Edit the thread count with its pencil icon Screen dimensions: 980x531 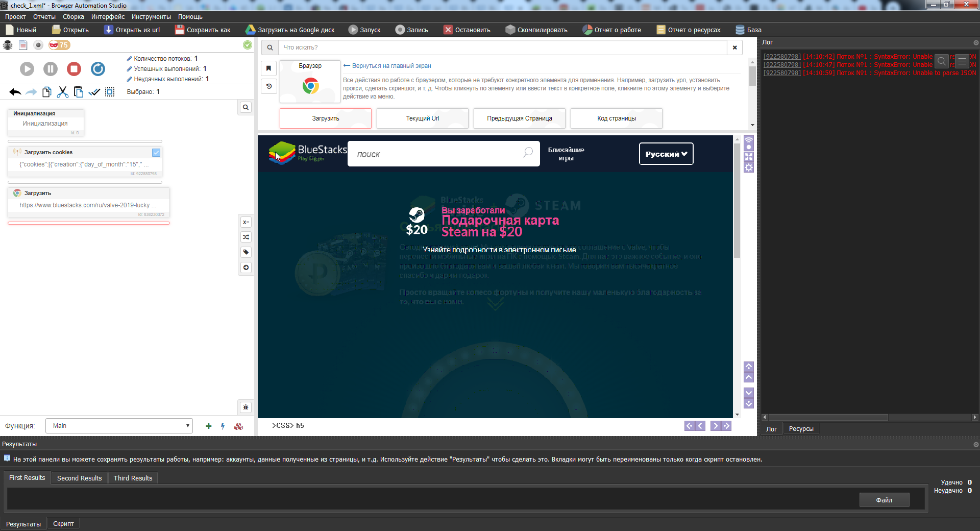click(x=130, y=59)
